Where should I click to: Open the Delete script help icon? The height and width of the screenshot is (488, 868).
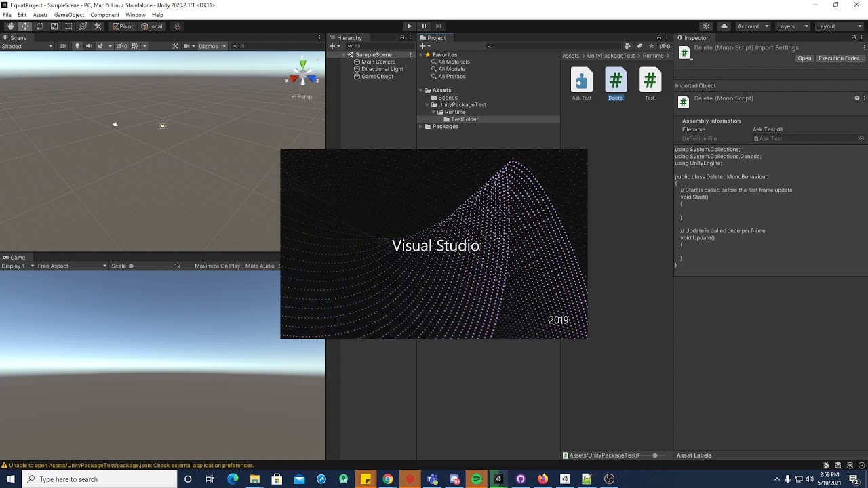coord(856,98)
